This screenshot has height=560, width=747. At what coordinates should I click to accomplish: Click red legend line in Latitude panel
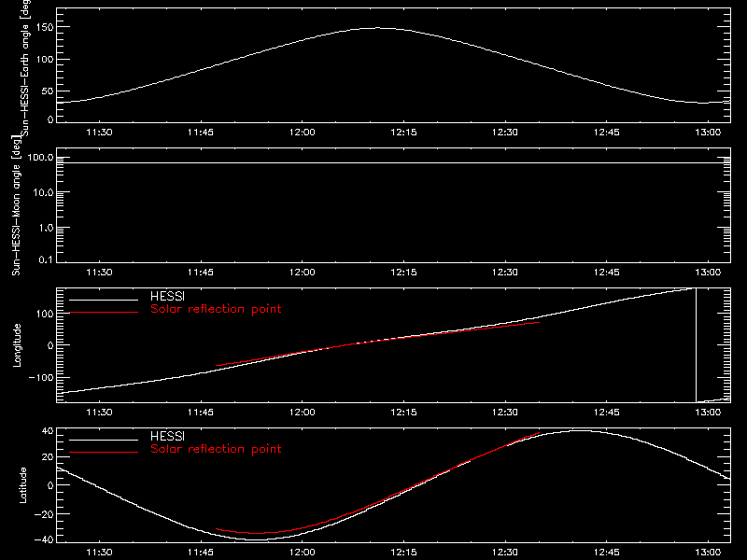(x=104, y=453)
